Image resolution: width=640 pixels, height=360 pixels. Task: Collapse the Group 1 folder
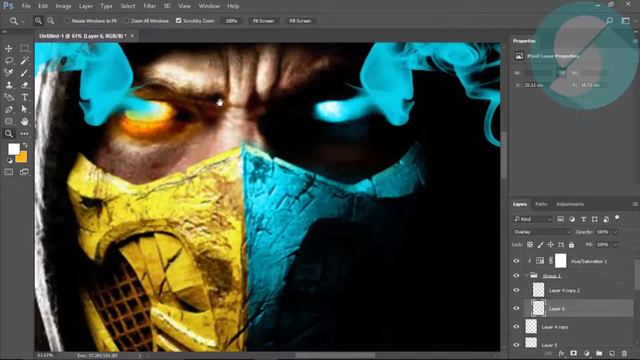click(x=527, y=276)
